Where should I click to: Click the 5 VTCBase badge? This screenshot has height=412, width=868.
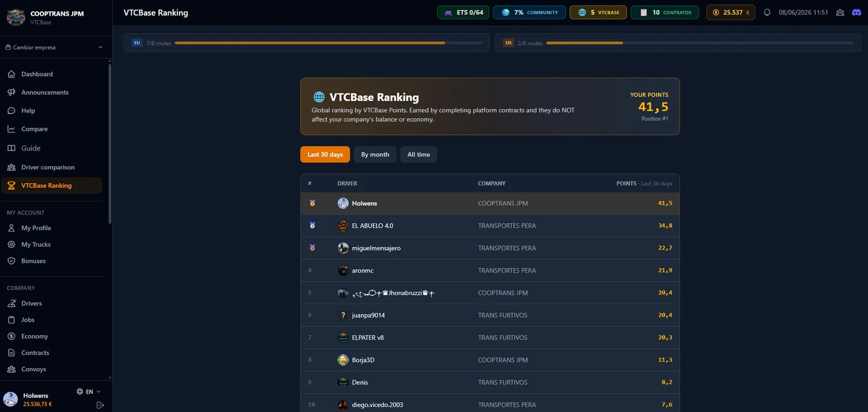598,12
